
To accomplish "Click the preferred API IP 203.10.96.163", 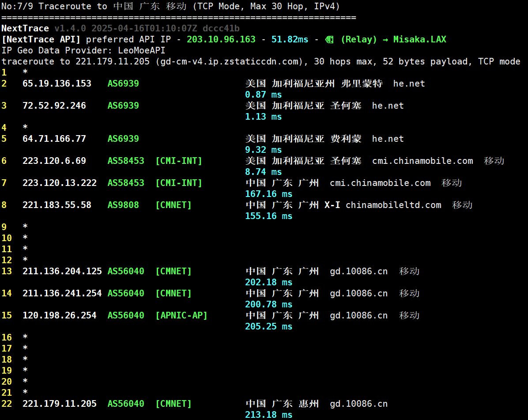I will coord(221,39).
